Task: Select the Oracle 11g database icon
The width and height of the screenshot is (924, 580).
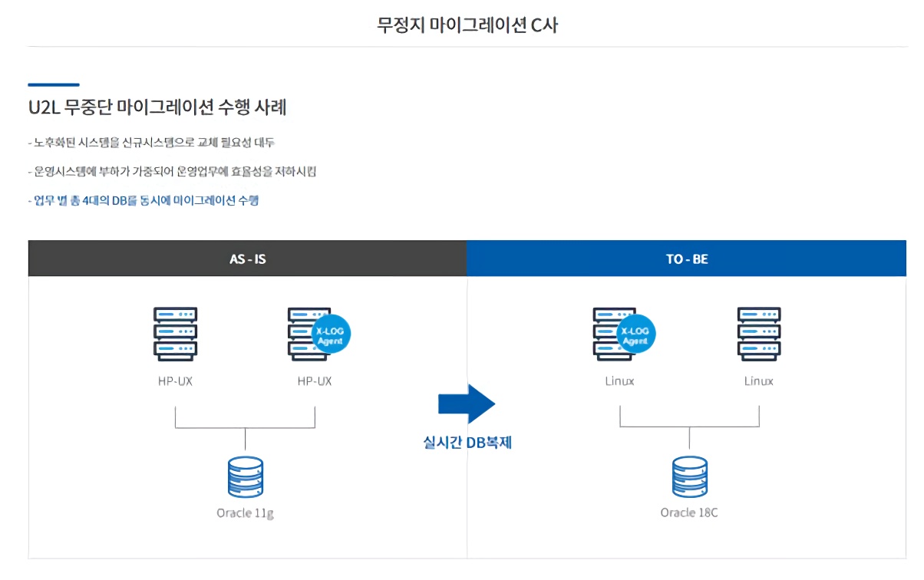Action: coord(245,477)
